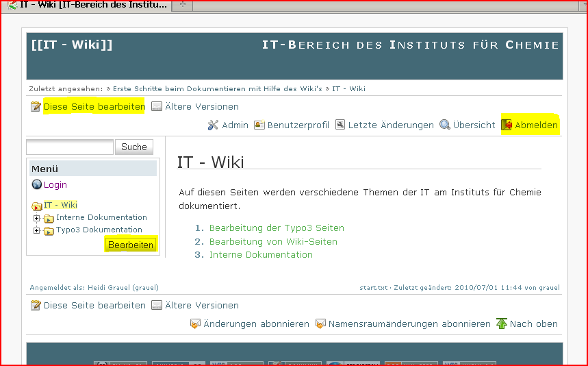Open 'Bearbeitung der Typo3 Seiten' link
This screenshot has height=366, width=588.
click(x=277, y=228)
